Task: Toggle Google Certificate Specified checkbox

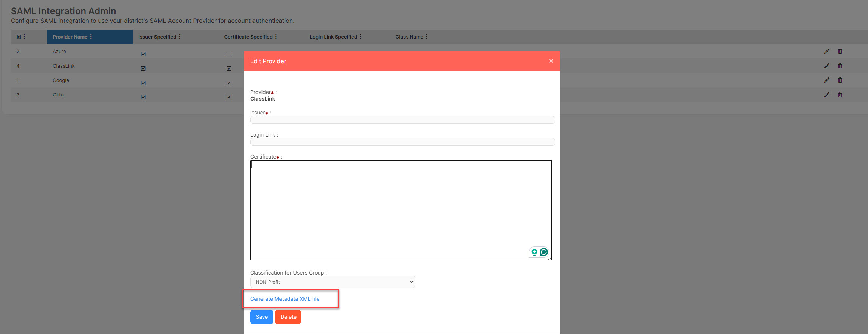Action: (x=229, y=83)
